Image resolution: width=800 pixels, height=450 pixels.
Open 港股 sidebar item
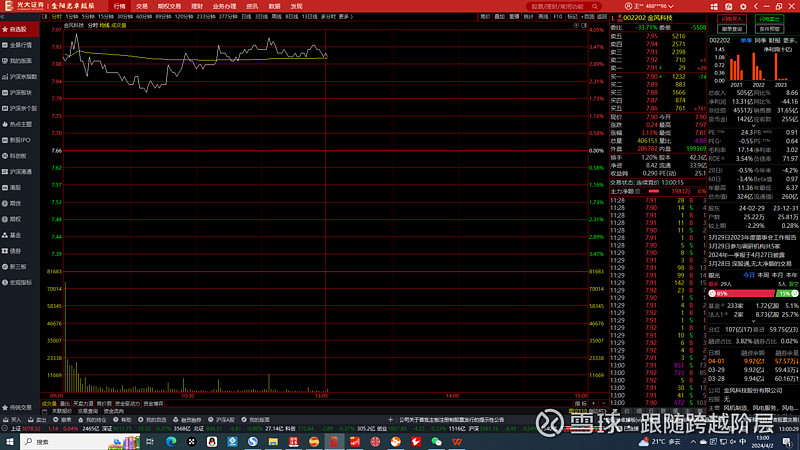point(12,188)
